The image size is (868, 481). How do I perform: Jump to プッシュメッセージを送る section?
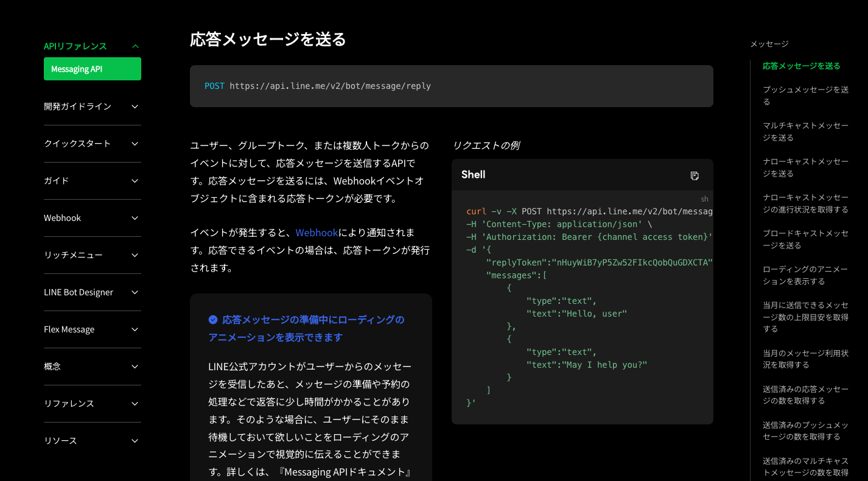805,96
